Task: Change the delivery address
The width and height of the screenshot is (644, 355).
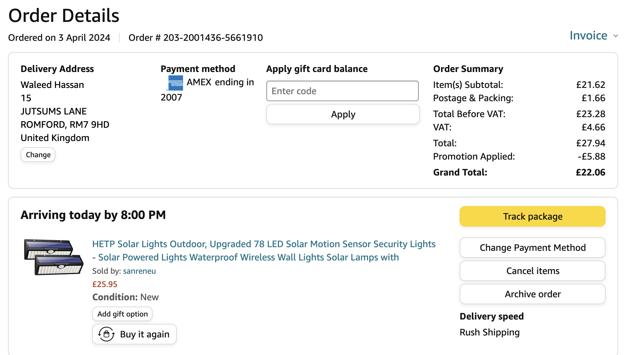Action: pyautogui.click(x=38, y=155)
